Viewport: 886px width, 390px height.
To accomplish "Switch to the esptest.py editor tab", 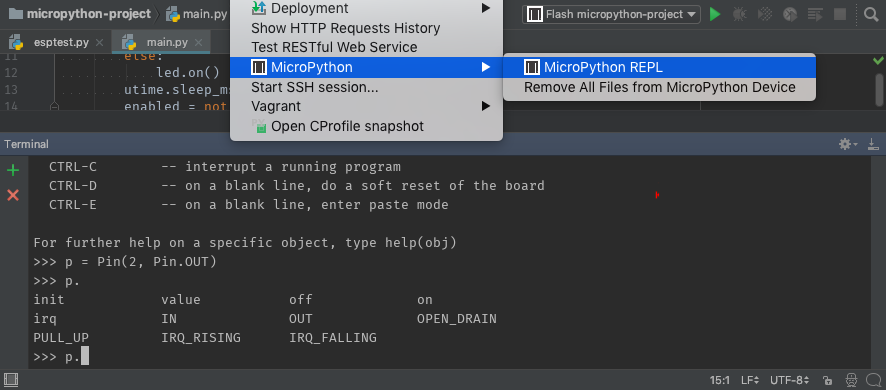I will pos(61,42).
